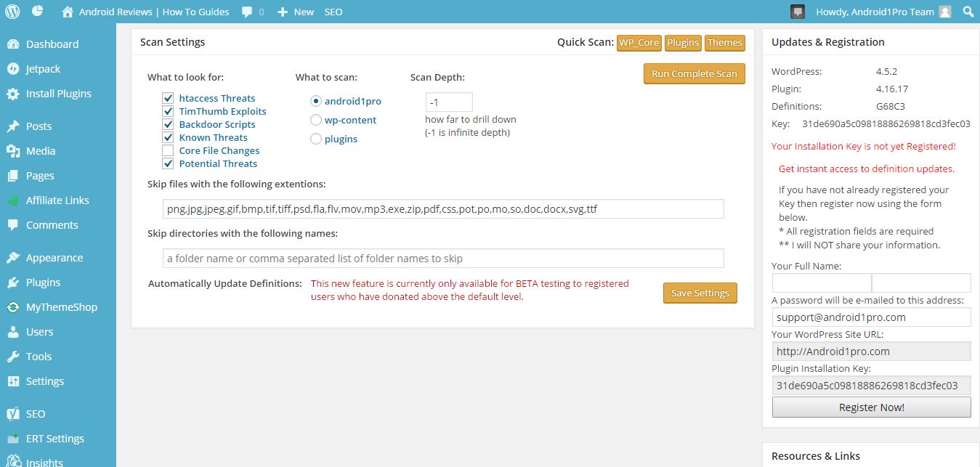980x467 pixels.
Task: Select the wp-content scan radio button
Action: point(315,120)
